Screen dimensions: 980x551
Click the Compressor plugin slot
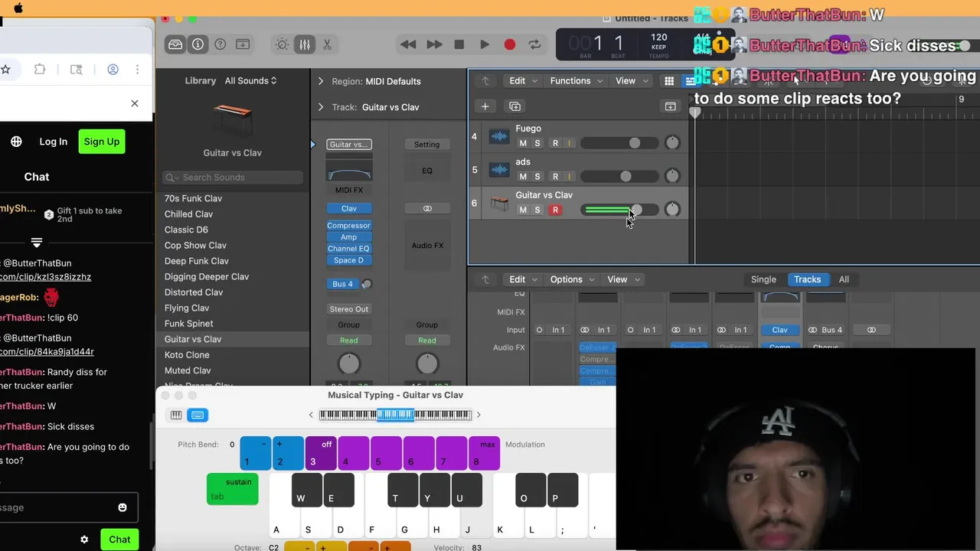coord(348,226)
